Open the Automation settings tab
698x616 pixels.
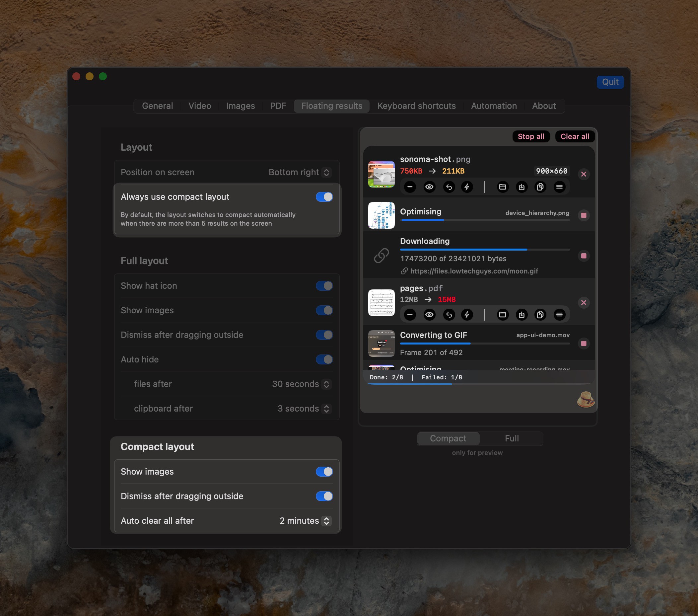point(493,106)
